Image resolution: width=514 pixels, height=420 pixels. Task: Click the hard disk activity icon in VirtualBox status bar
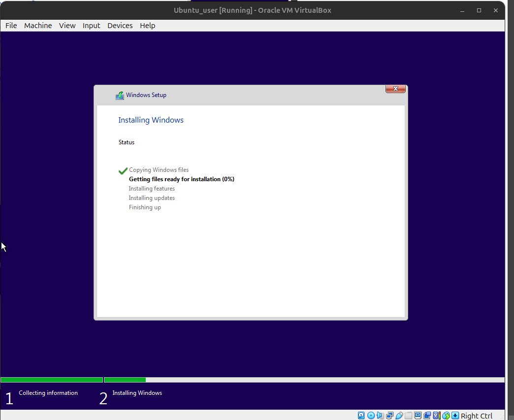tap(361, 416)
